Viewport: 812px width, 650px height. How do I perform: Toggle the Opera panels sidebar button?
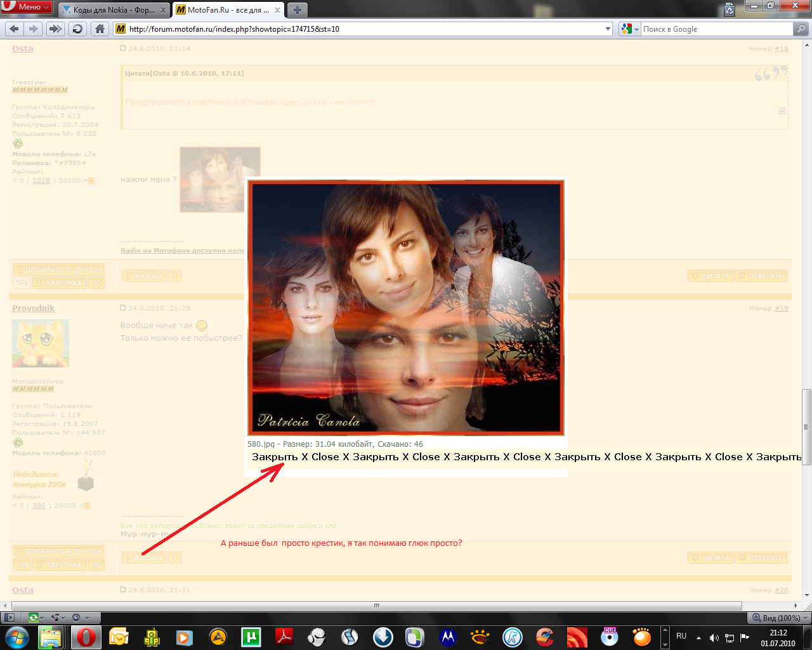[x=9, y=617]
